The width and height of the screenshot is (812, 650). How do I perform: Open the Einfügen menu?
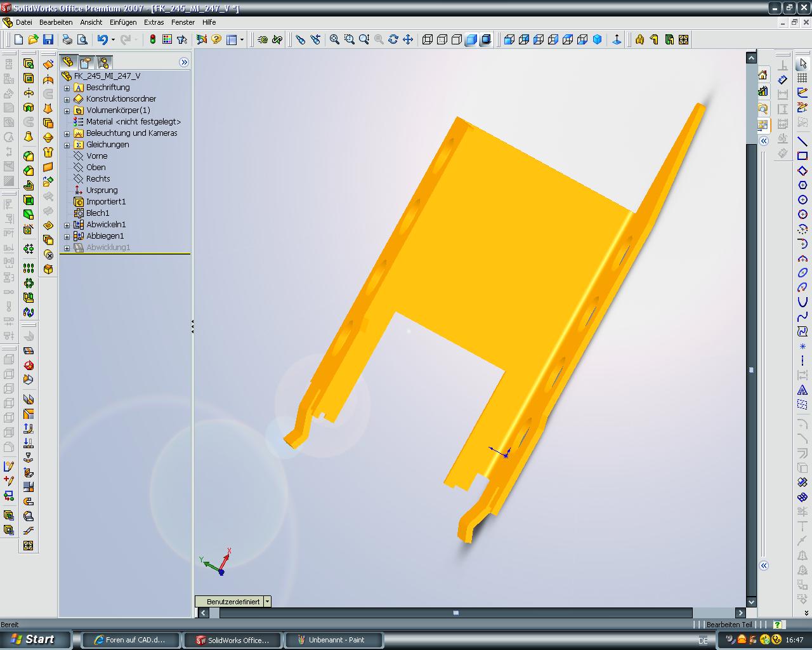122,22
